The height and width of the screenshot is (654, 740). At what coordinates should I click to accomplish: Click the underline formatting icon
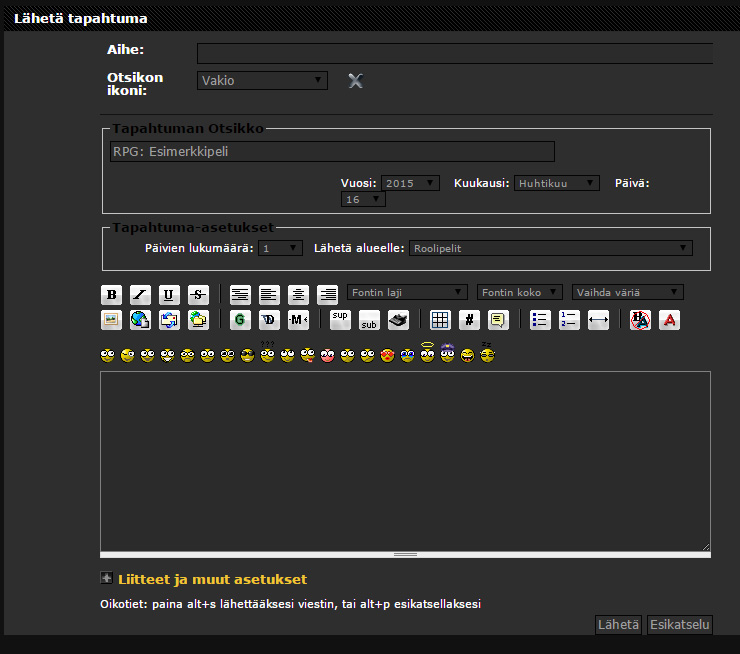pyautogui.click(x=169, y=294)
